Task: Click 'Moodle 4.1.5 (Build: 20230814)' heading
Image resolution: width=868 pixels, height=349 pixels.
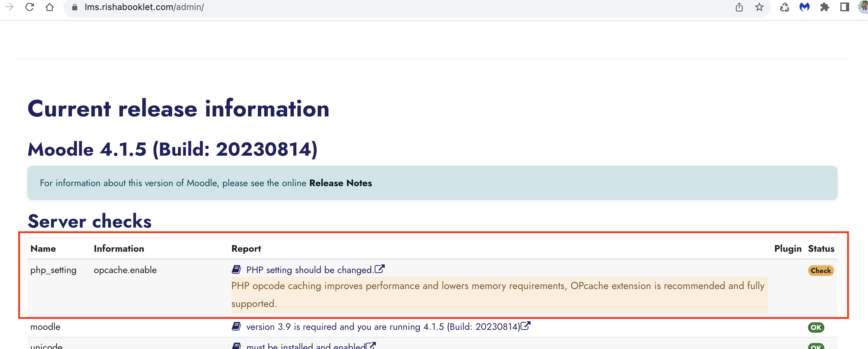Action: 172,149
